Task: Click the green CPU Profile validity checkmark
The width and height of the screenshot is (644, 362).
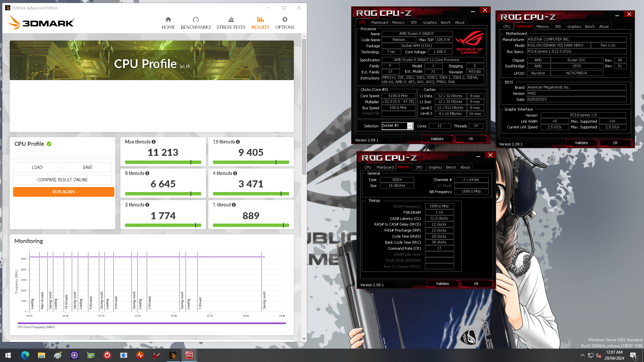Action: (49, 144)
